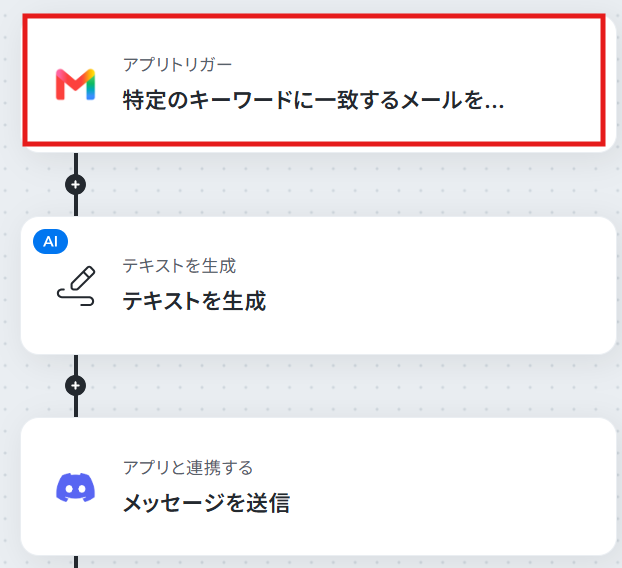
Task: Click the Discord icon in bottom card
Action: click(x=75, y=487)
